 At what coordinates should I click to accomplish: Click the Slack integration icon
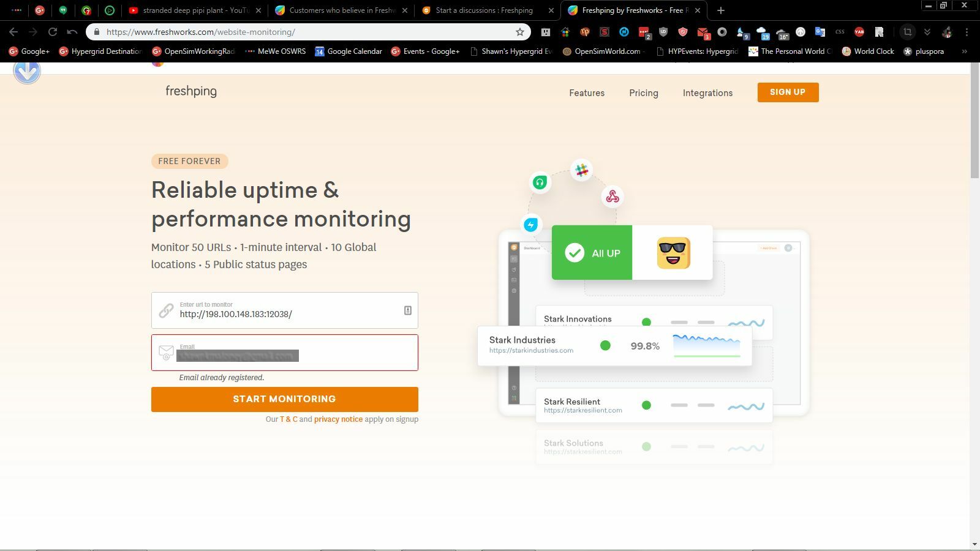pos(581,170)
